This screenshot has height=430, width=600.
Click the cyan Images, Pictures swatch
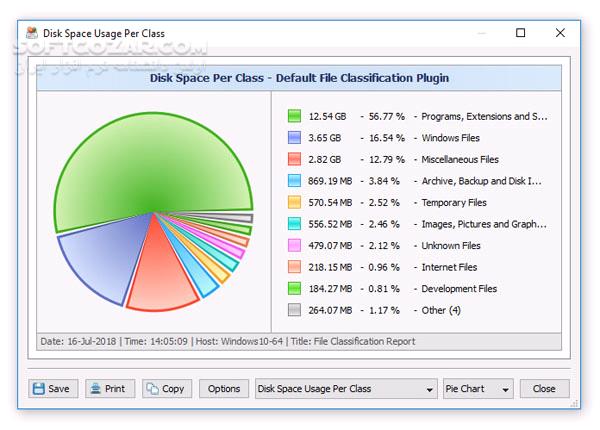click(294, 224)
